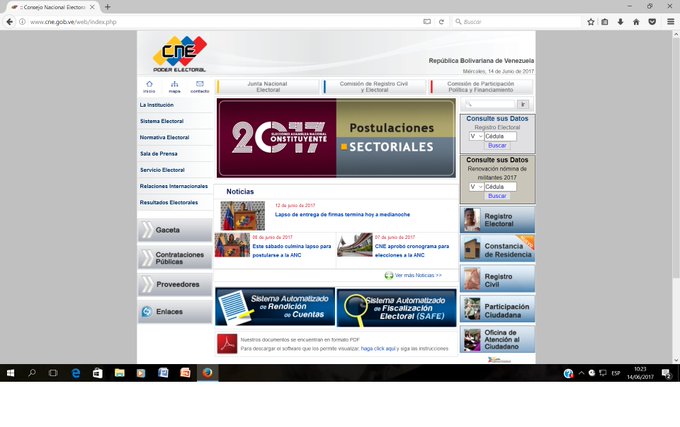The width and height of the screenshot is (680, 427).
Task: Show hidden system tray icons
Action: [581, 373]
